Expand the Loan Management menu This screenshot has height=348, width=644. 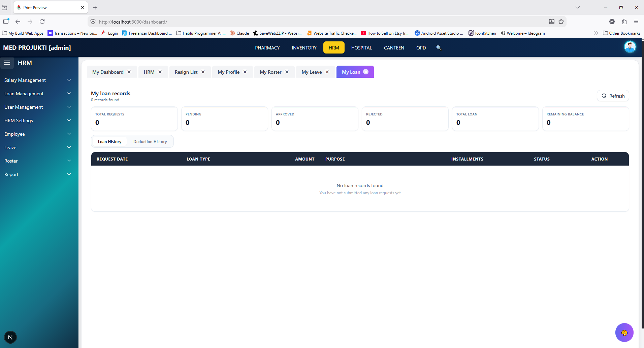pos(38,94)
